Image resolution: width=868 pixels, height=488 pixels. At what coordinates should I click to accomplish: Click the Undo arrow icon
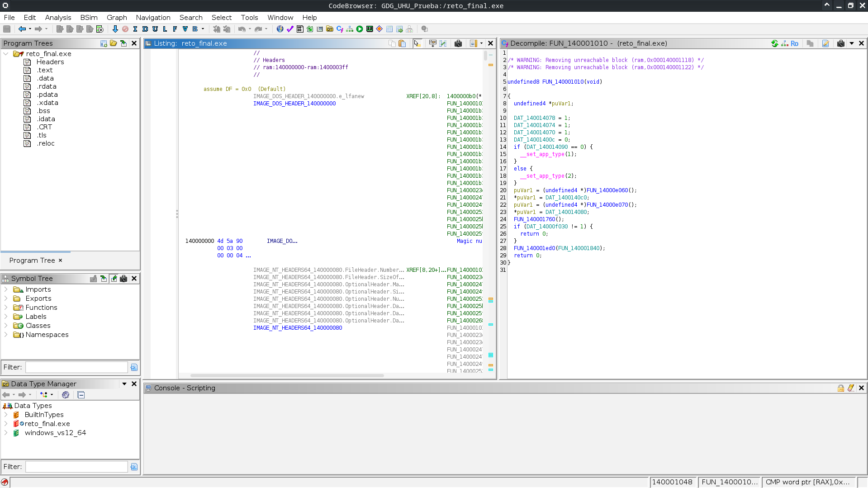click(x=242, y=29)
